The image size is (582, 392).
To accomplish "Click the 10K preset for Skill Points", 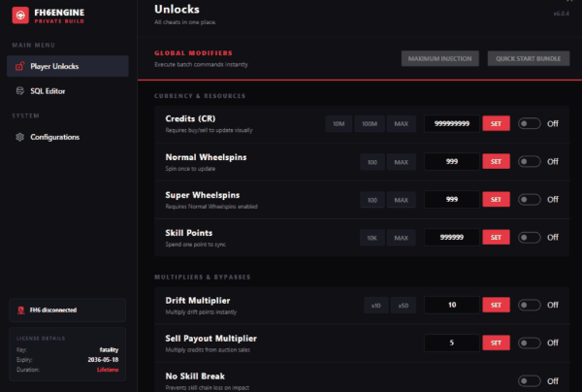I will click(x=372, y=238).
